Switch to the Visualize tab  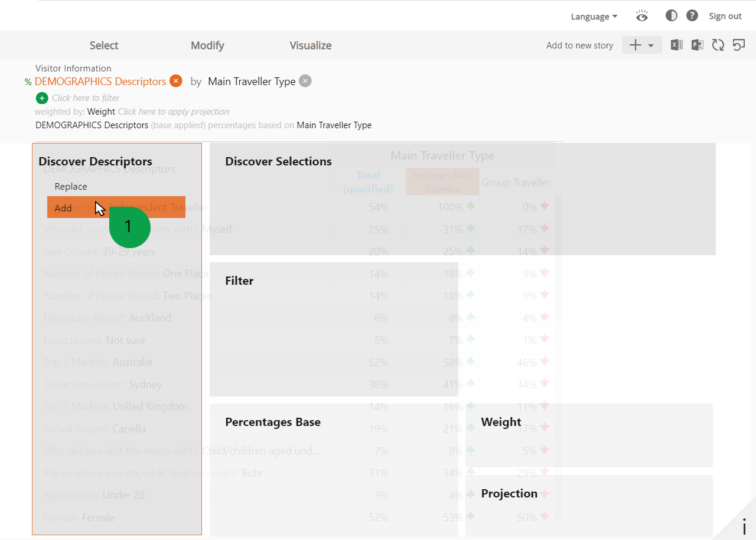tap(311, 45)
